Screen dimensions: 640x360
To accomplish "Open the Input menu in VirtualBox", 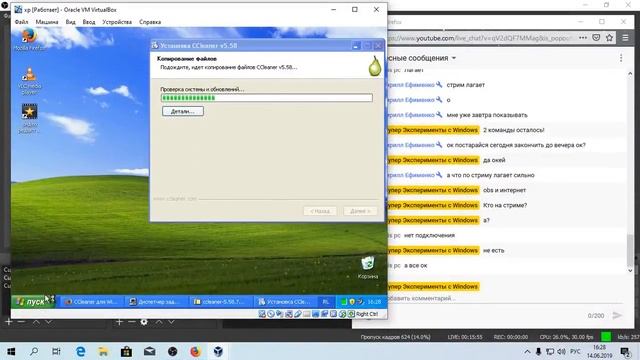I will tap(89, 22).
